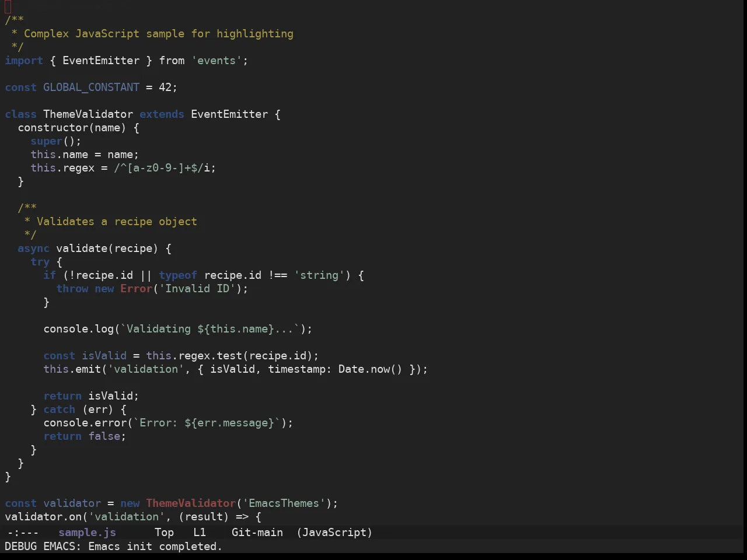This screenshot has width=747, height=560.
Task: Click the 'isValid' variable in const declaration
Action: [104, 355]
